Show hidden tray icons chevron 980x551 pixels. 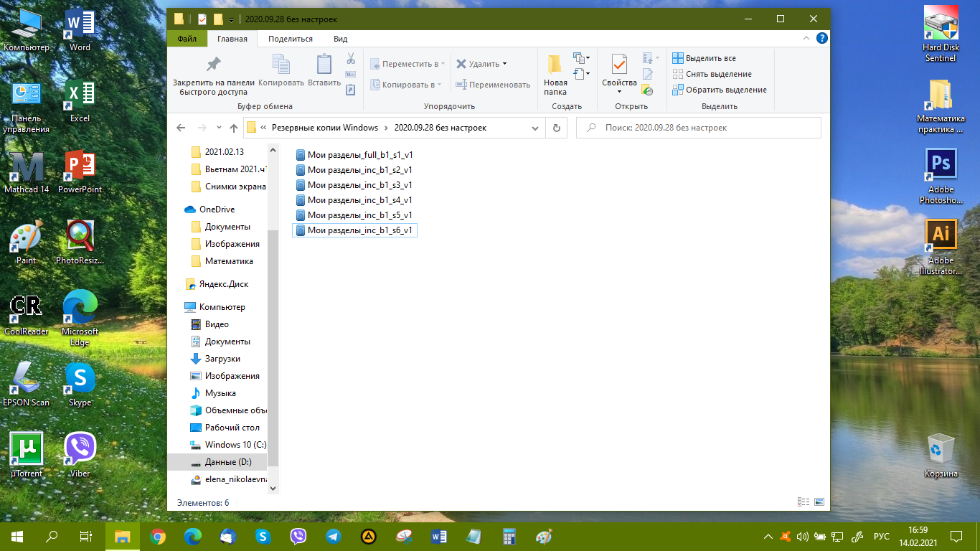click(x=768, y=537)
